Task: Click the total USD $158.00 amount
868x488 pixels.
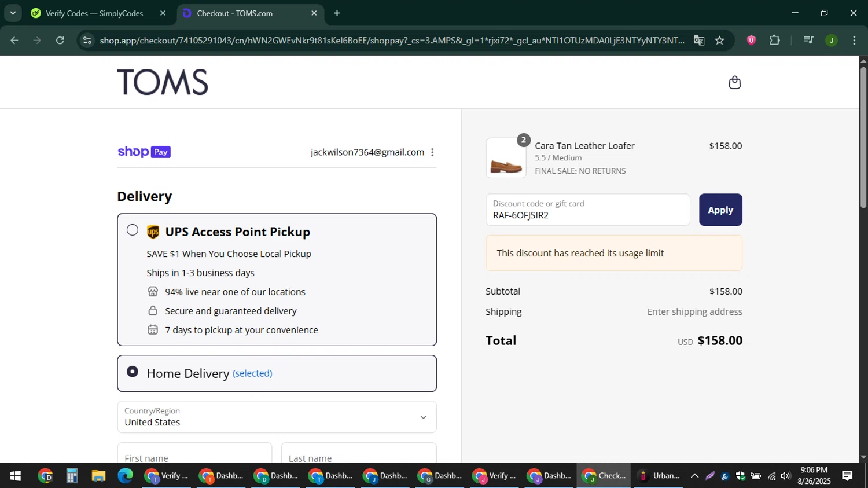Action: coord(710,340)
